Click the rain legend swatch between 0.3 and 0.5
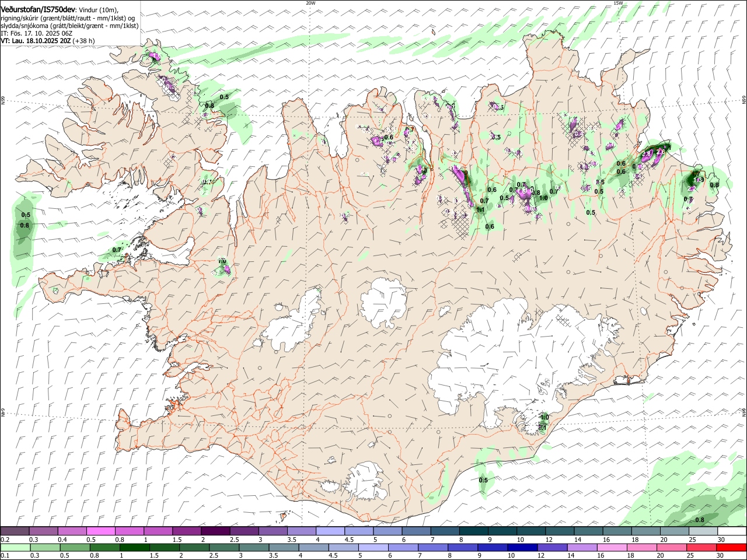This screenshot has width=747, height=560. (x=45, y=547)
